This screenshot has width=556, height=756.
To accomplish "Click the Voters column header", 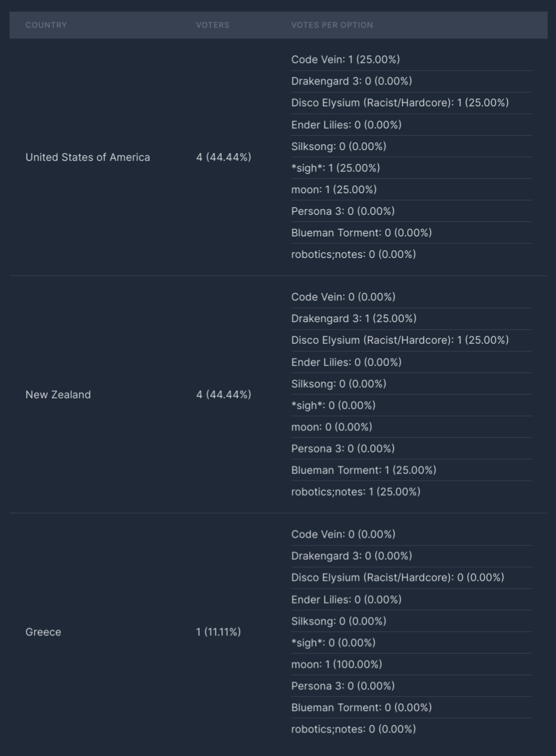I will pos(212,25).
